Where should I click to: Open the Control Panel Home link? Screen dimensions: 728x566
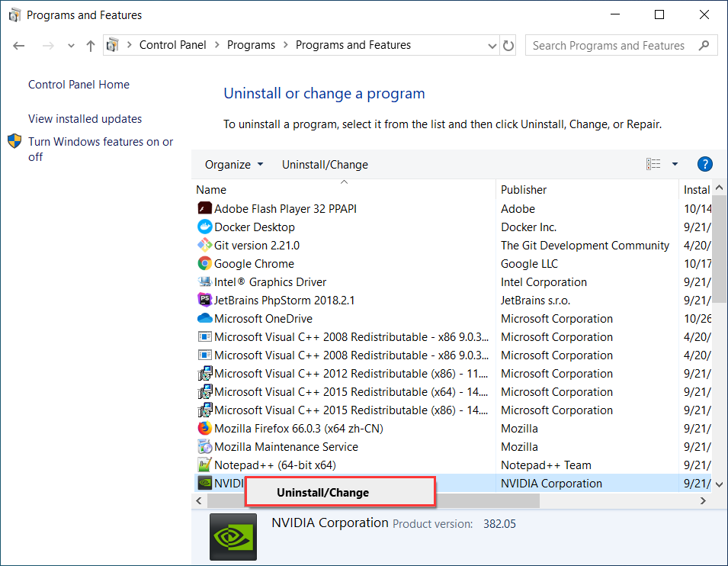pyautogui.click(x=79, y=85)
